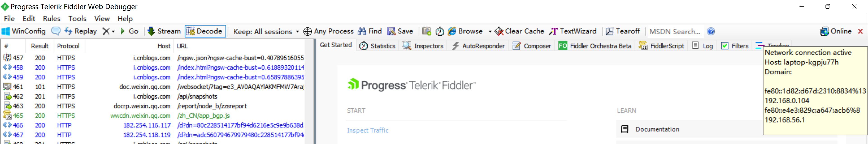The height and width of the screenshot is (144, 868).
Task: Click the Inspect Traffic link
Action: [368, 130]
